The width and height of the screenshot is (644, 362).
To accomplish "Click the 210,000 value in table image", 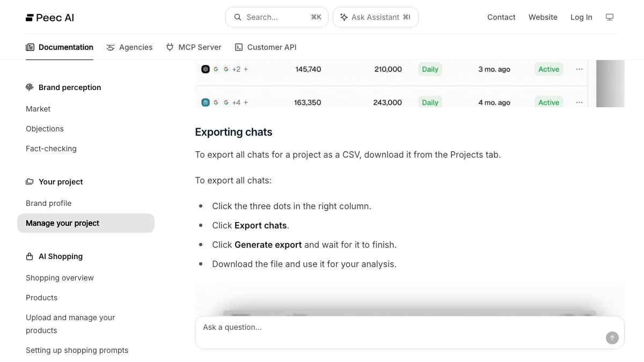I will point(388,69).
